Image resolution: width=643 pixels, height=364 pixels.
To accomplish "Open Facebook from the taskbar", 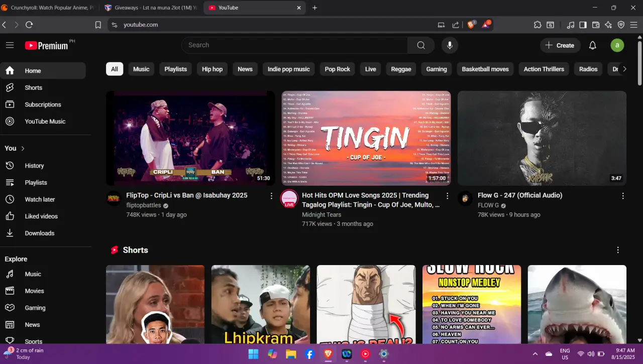I will click(x=309, y=354).
